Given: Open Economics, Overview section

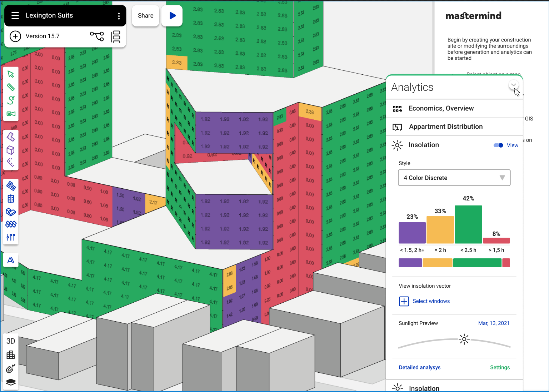Looking at the screenshot, I should (x=441, y=108).
